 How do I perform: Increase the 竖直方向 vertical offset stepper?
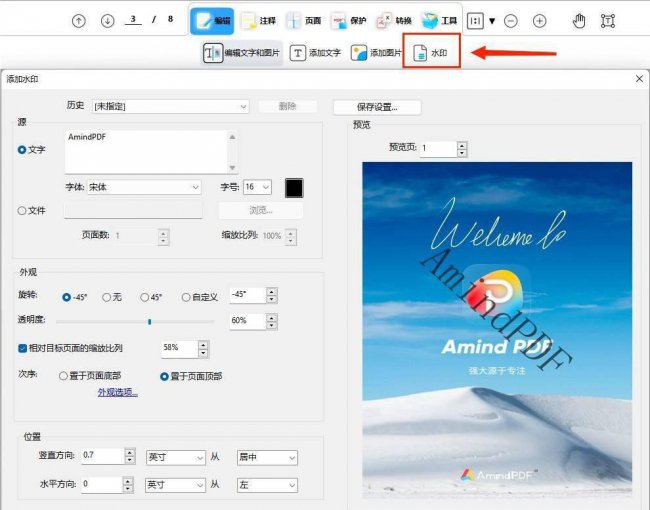pos(130,452)
